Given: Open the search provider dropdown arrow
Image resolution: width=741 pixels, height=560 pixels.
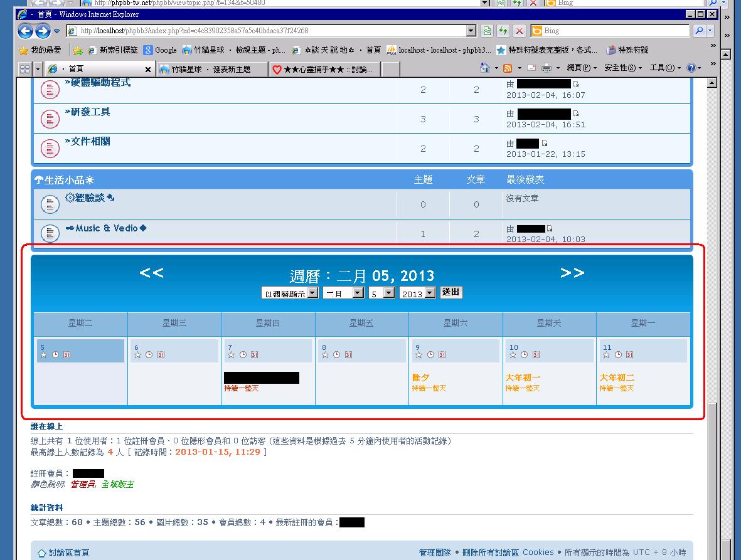Looking at the screenshot, I should [710, 31].
